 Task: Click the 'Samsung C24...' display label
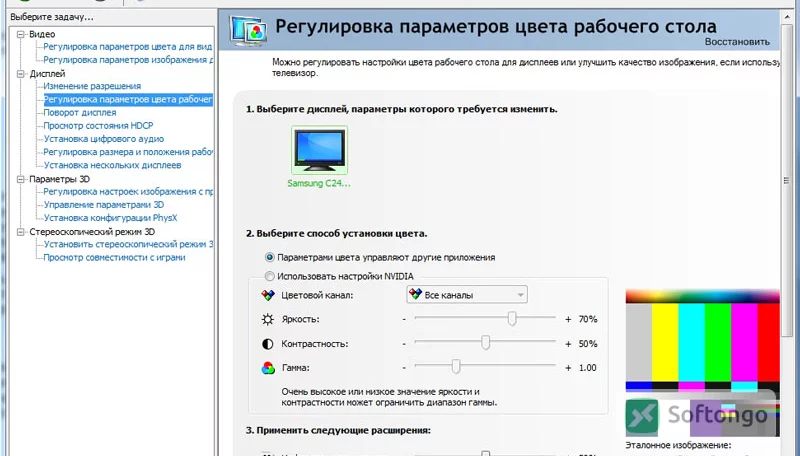tap(319, 183)
